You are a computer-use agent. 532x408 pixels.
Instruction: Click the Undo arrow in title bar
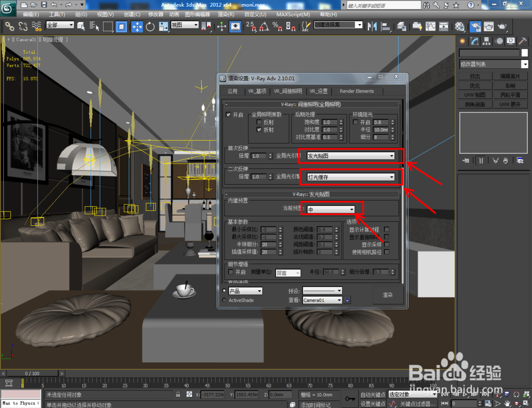[54, 5]
